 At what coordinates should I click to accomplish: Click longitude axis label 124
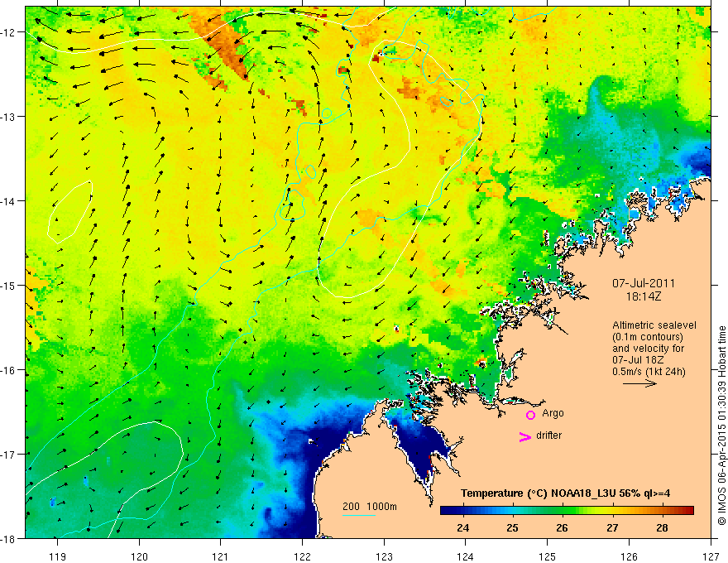pos(466,556)
